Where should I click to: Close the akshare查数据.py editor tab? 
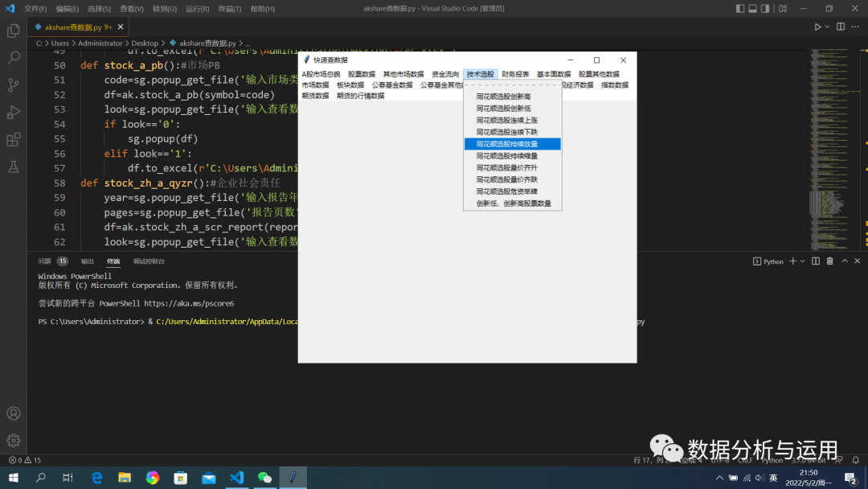(x=120, y=27)
